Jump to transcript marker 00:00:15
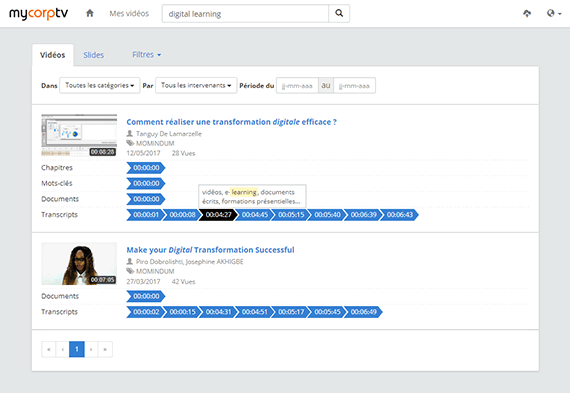 [x=182, y=312]
